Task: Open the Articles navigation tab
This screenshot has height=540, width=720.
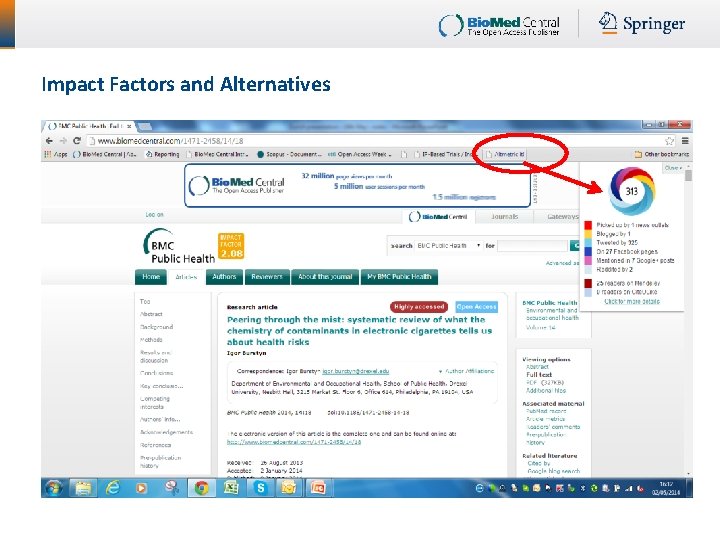Action: [x=186, y=277]
